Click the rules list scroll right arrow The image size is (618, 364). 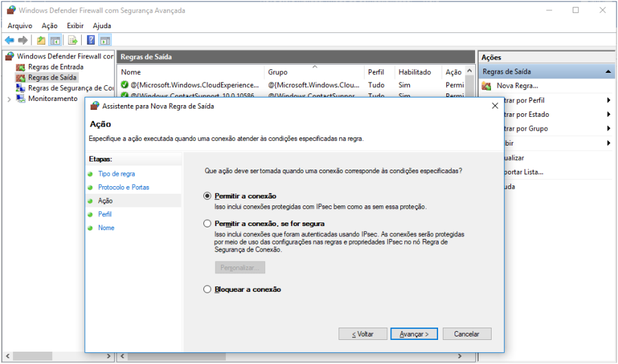click(x=459, y=356)
